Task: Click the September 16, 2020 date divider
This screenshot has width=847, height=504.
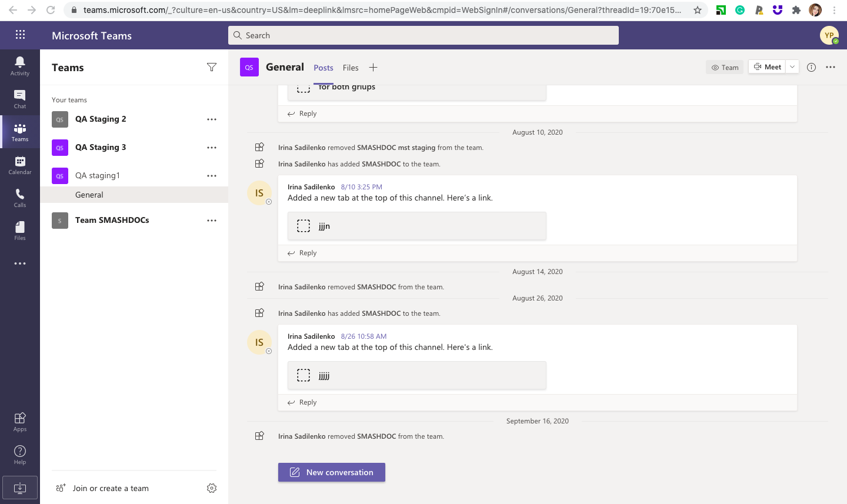Action: [538, 421]
